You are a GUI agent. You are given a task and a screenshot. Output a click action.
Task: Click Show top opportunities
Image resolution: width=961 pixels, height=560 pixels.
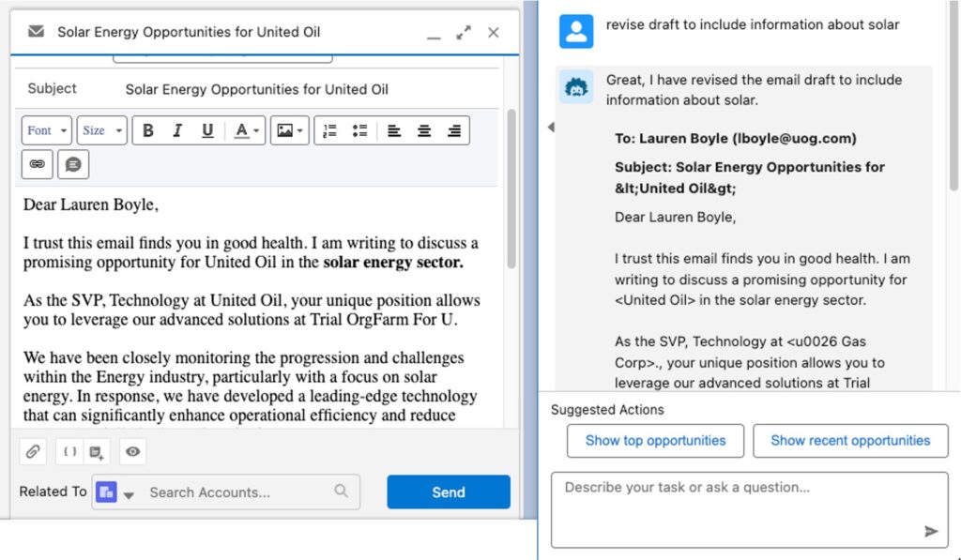655,441
